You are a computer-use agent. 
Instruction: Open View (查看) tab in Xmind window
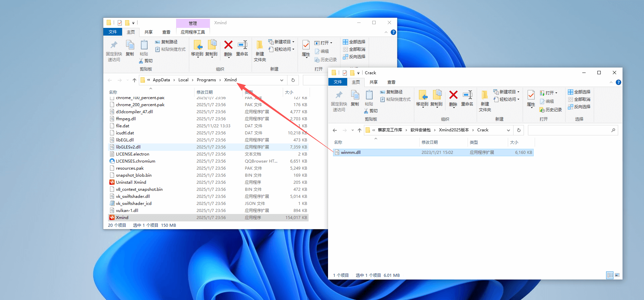pyautogui.click(x=166, y=32)
